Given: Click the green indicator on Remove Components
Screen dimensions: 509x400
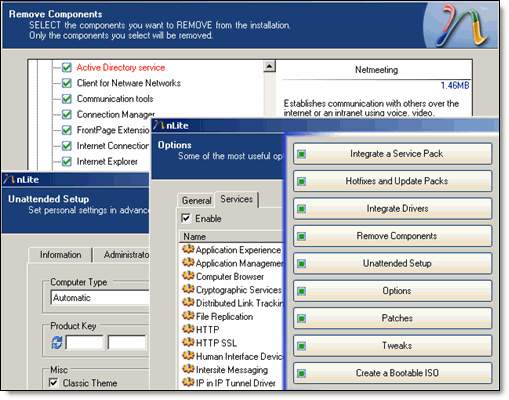Looking at the screenshot, I should (x=301, y=236).
